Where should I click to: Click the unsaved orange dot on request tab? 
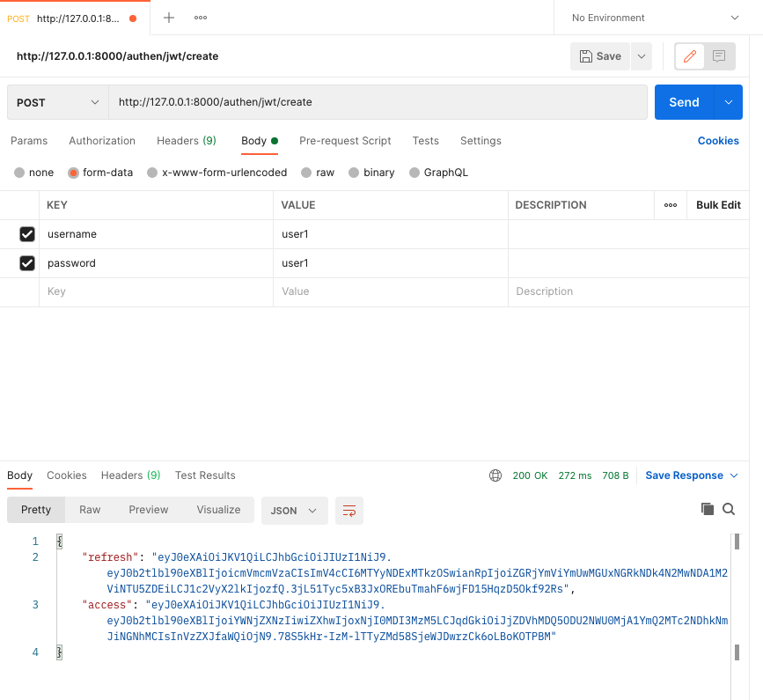133,18
